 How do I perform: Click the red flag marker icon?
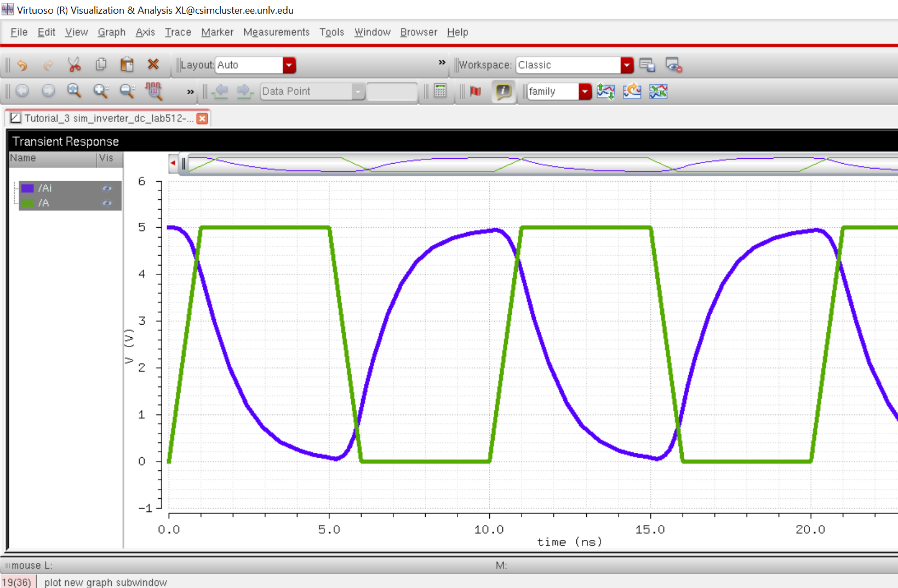[x=476, y=91]
